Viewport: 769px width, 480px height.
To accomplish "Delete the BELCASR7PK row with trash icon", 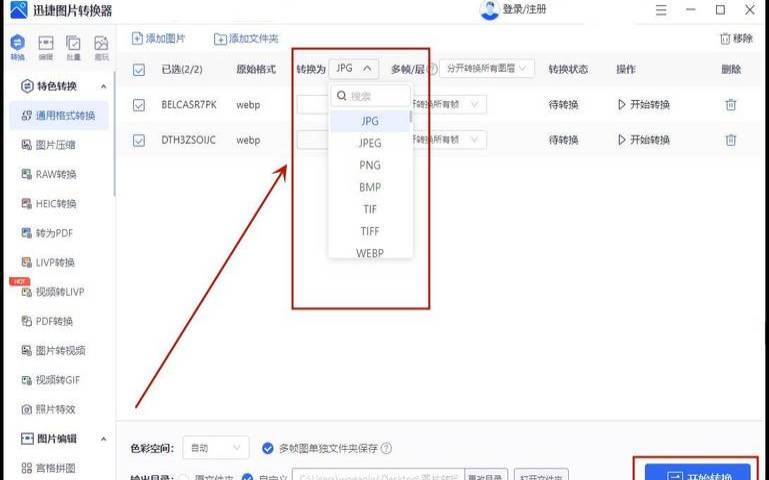I will coord(731,105).
